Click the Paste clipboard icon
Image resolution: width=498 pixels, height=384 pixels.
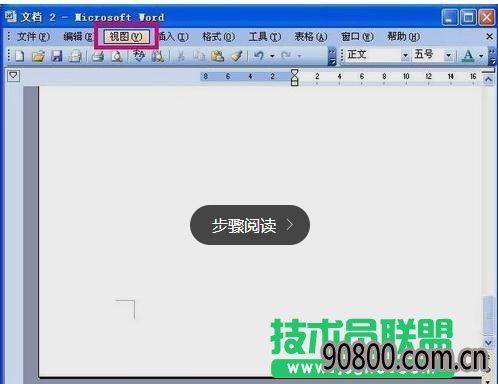point(217,56)
